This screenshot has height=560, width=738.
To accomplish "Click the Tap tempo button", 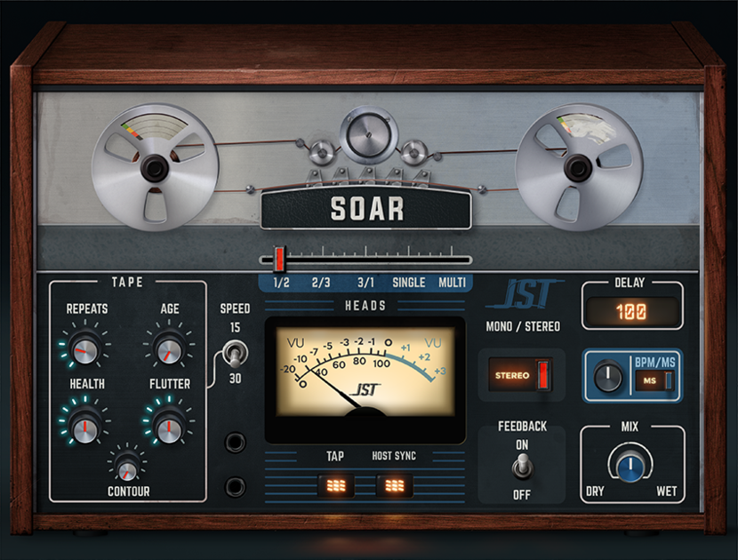I will pos(335,485).
